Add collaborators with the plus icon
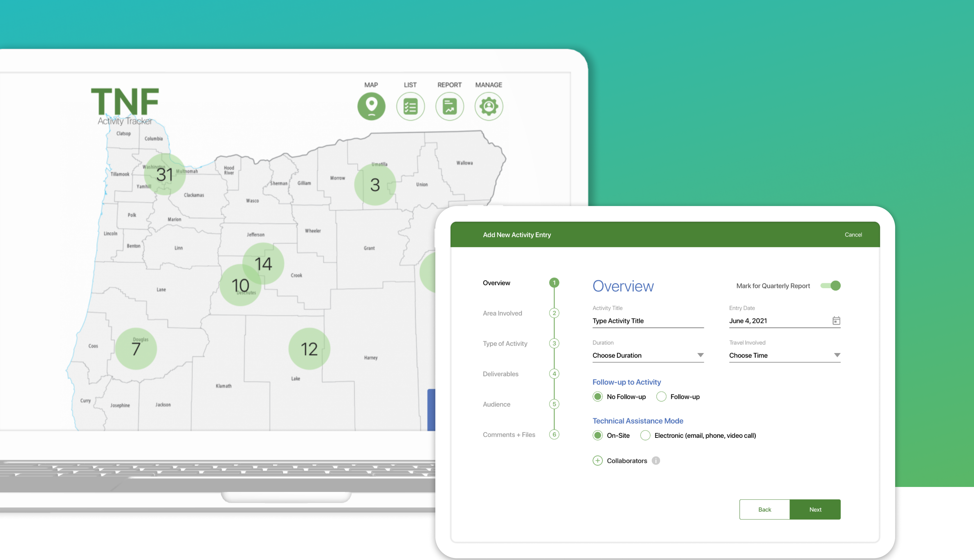This screenshot has height=560, width=974. [x=597, y=461]
